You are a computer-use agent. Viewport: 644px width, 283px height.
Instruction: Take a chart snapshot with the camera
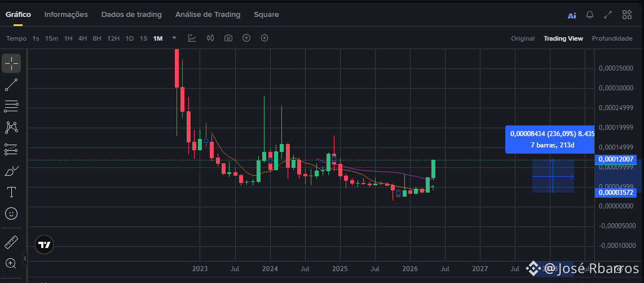click(x=228, y=38)
